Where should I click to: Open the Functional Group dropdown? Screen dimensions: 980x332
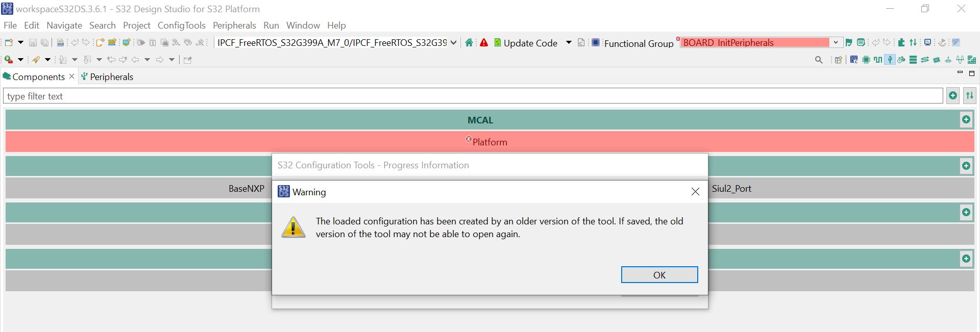pyautogui.click(x=836, y=43)
